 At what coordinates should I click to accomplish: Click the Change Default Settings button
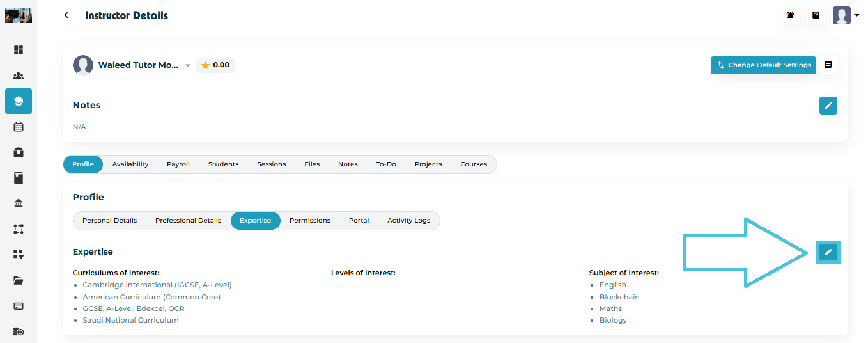point(763,65)
